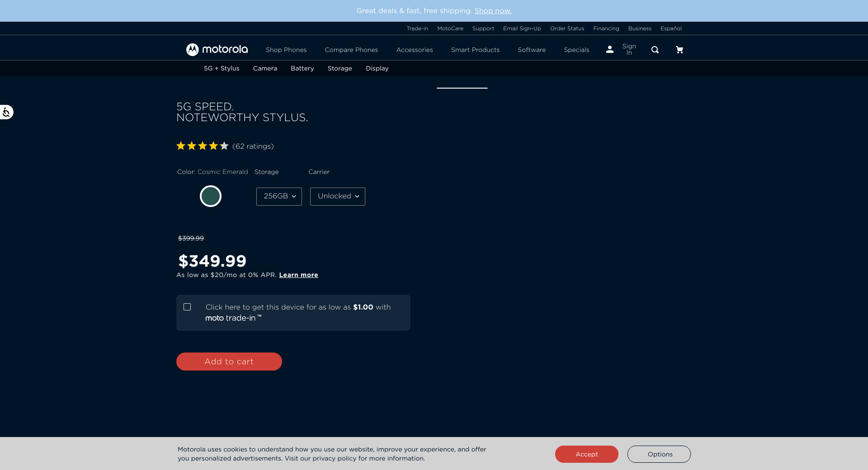
Task: Click the Shop now banner link
Action: (x=493, y=11)
